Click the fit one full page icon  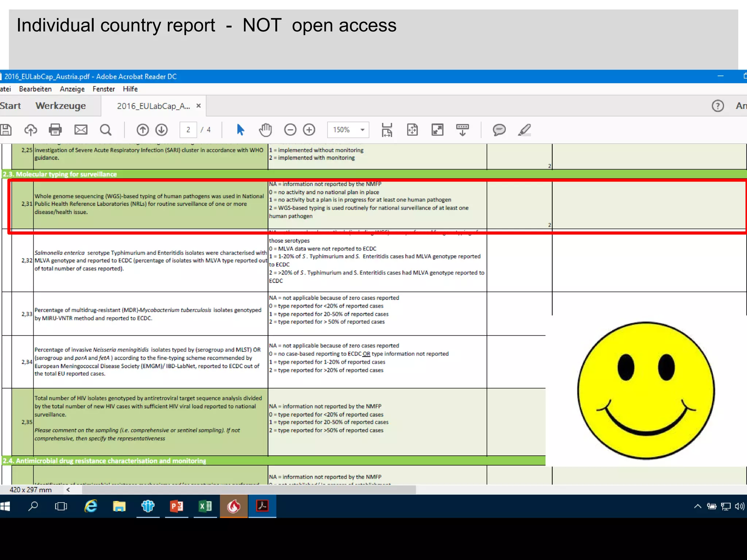pos(412,130)
